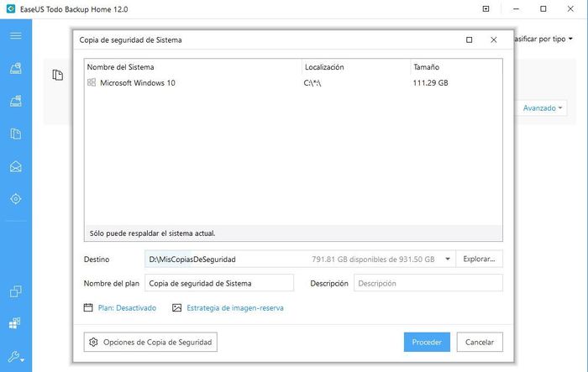
Task: Click Windows logo icon in system row
Action: pyautogui.click(x=92, y=82)
